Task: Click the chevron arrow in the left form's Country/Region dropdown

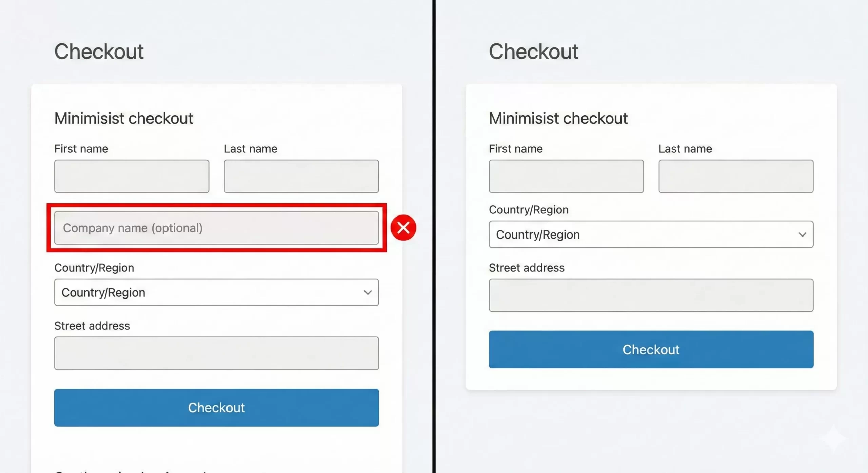Action: pos(368,292)
